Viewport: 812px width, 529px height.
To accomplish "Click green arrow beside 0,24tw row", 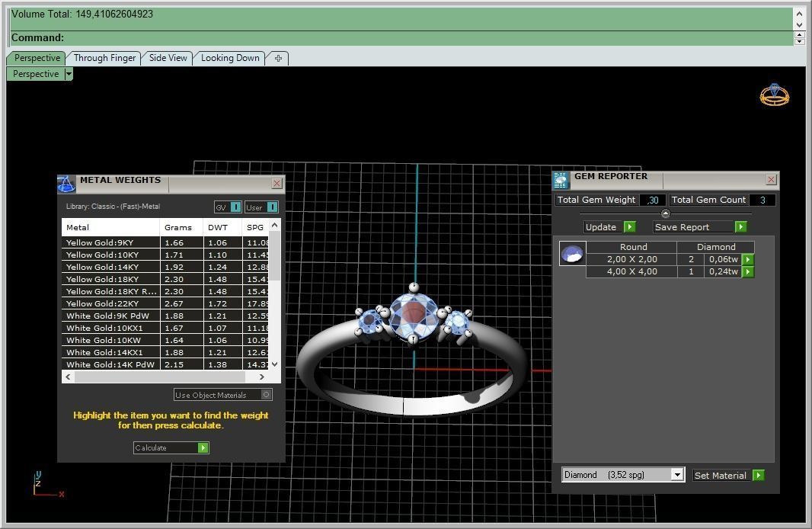I will 748,271.
